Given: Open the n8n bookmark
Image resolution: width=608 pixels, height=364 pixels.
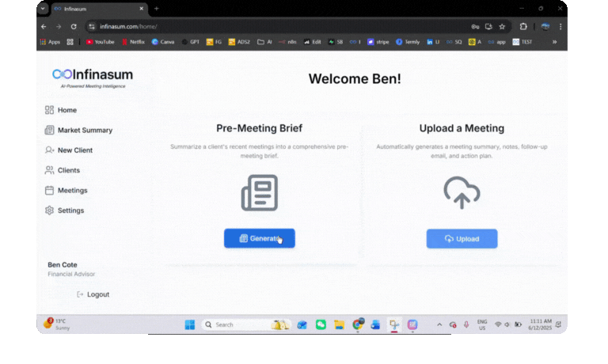Looking at the screenshot, I should 287,42.
